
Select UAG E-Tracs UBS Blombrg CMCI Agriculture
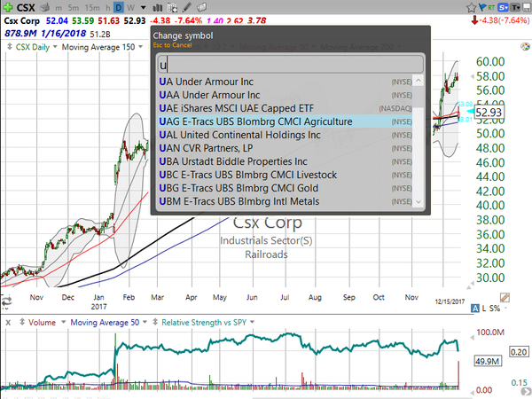[285, 121]
